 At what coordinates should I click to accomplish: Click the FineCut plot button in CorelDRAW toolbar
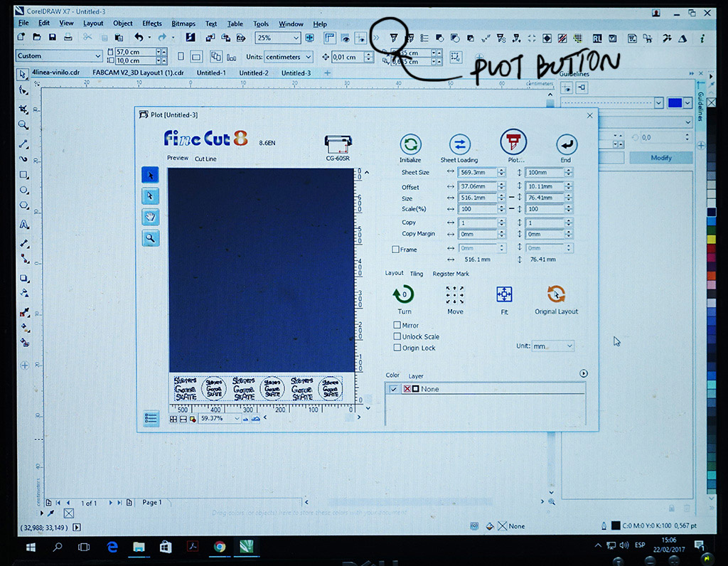394,38
